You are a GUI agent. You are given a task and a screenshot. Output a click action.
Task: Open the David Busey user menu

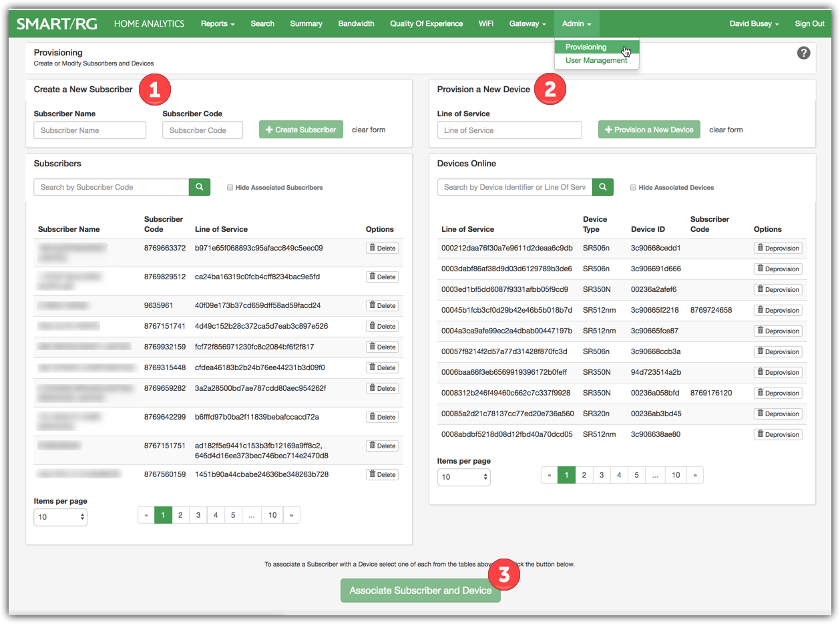754,24
